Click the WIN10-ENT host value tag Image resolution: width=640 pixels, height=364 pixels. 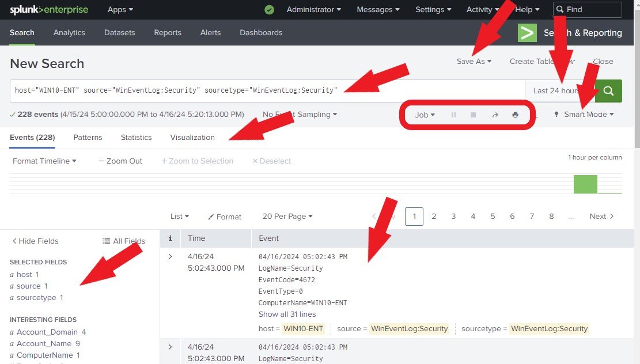tap(303, 329)
